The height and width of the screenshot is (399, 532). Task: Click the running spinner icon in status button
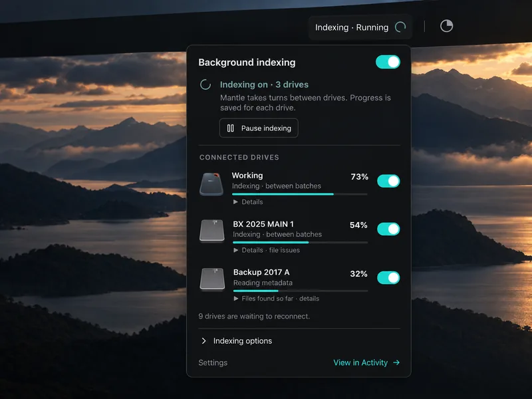coord(400,27)
